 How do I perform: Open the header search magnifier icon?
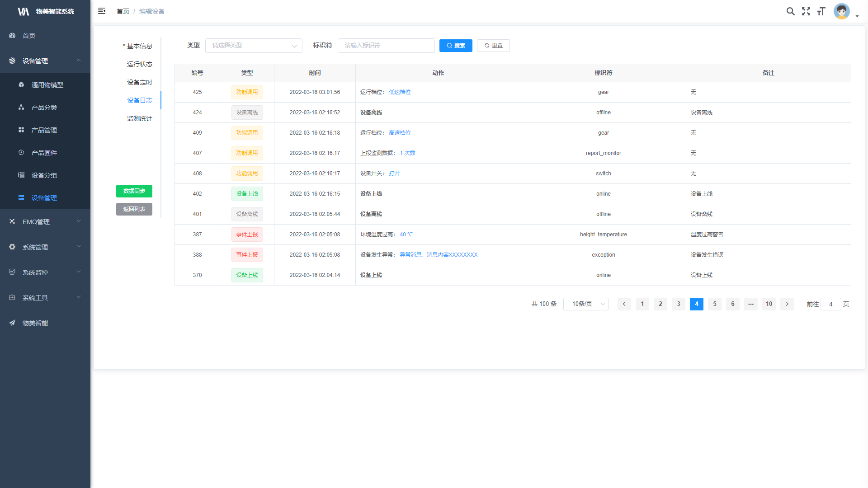(x=790, y=11)
